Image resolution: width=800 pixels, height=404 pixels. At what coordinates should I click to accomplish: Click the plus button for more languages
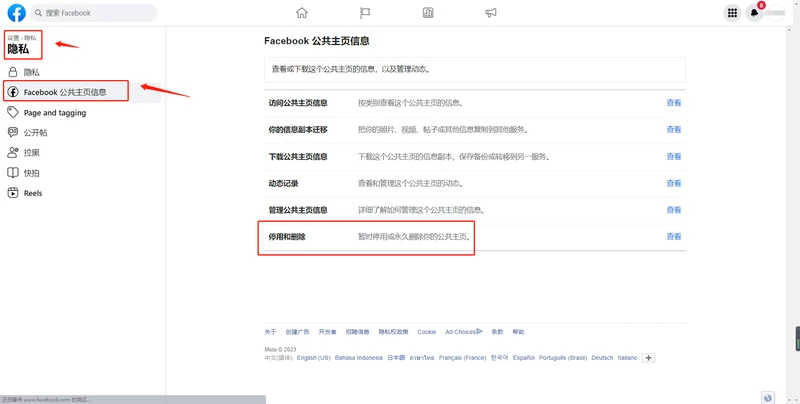point(648,358)
